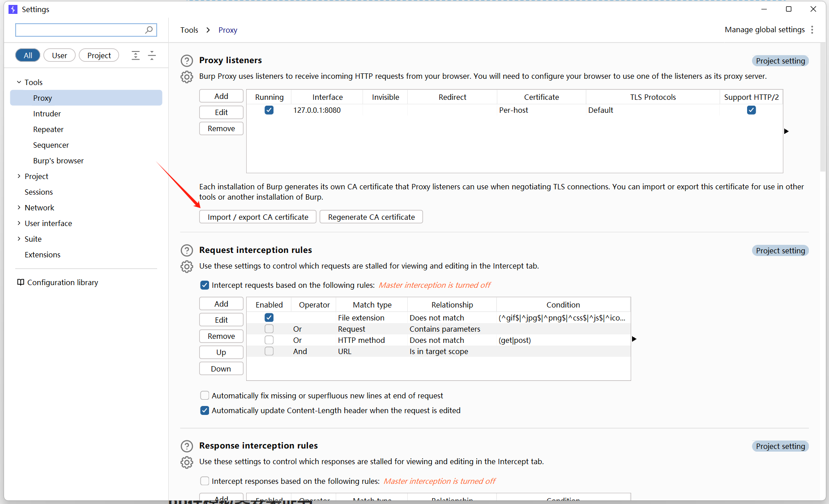Remove the selected proxy listener

click(x=221, y=128)
